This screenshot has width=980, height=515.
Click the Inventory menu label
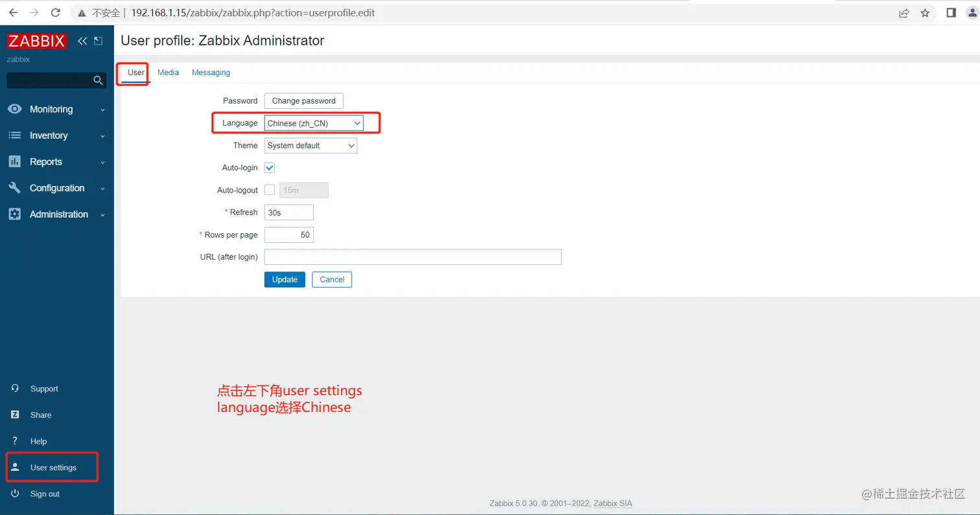click(49, 135)
